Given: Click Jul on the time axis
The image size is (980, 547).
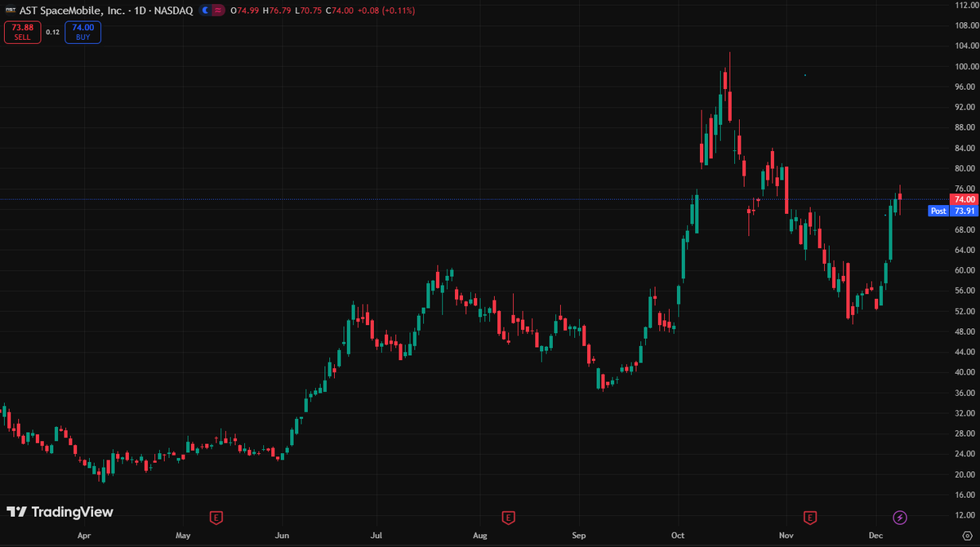Looking at the screenshot, I should tap(375, 536).
